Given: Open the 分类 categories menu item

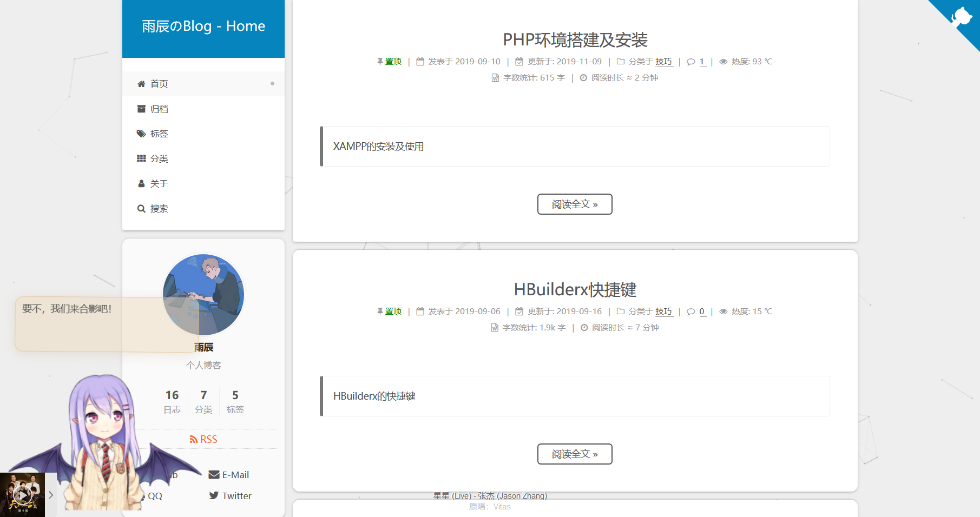Looking at the screenshot, I should (203, 158).
